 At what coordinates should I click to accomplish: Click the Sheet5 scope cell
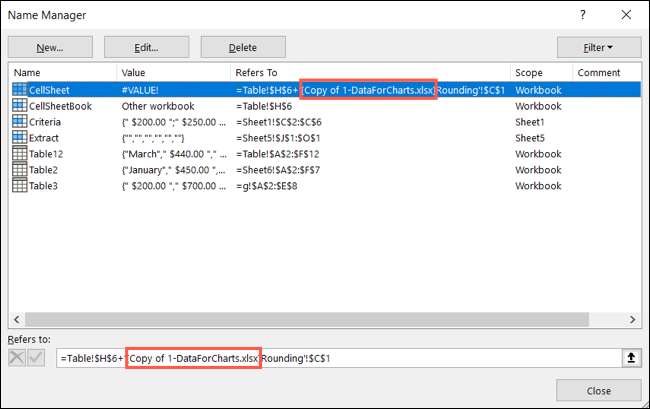[x=530, y=138]
